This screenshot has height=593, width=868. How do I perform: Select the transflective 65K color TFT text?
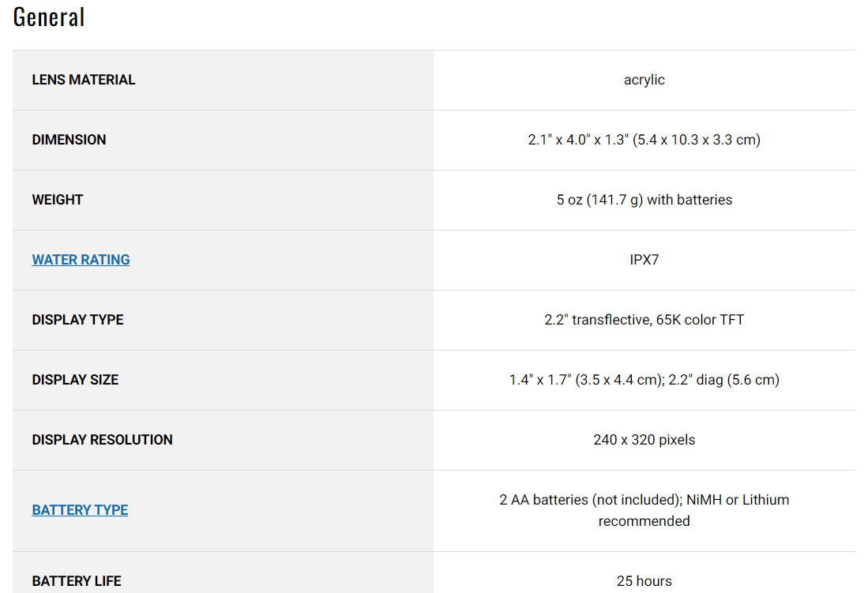tap(644, 320)
